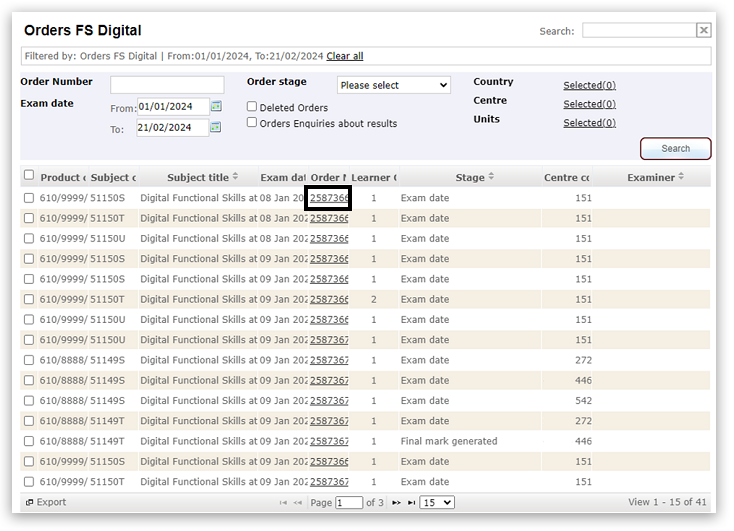Enable the Deleted Orders checkbox
The height and width of the screenshot is (531, 734).
[252, 107]
